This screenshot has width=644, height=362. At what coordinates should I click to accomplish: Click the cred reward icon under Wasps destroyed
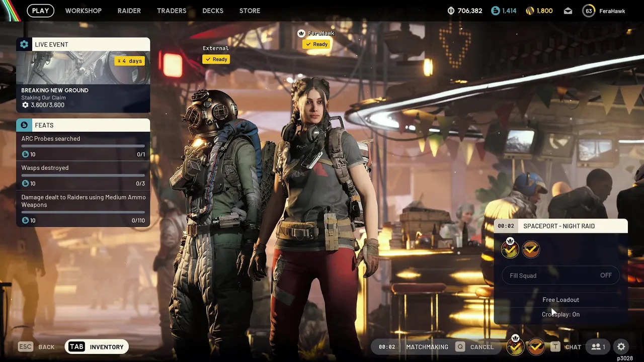tap(25, 184)
